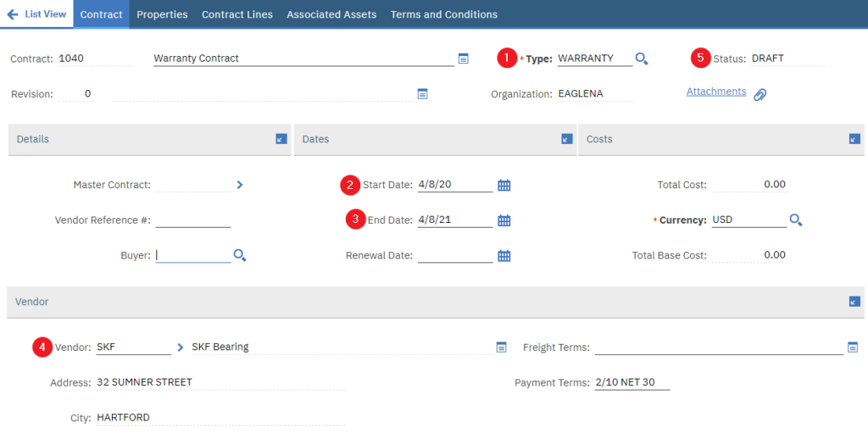This screenshot has height=445, width=868.
Task: Open Currency lookup magnifier icon
Action: click(796, 220)
